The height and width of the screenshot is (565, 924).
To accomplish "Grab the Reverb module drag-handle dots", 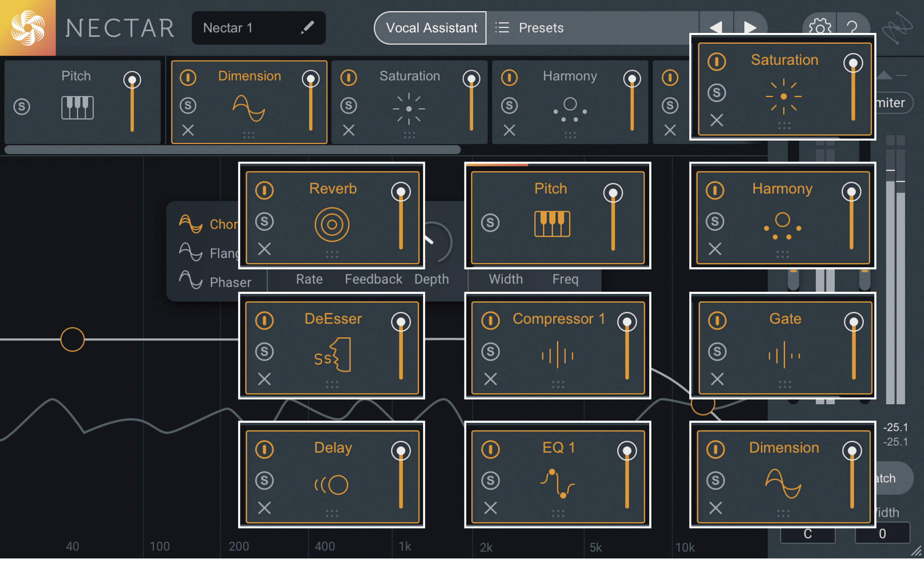I will tap(332, 255).
